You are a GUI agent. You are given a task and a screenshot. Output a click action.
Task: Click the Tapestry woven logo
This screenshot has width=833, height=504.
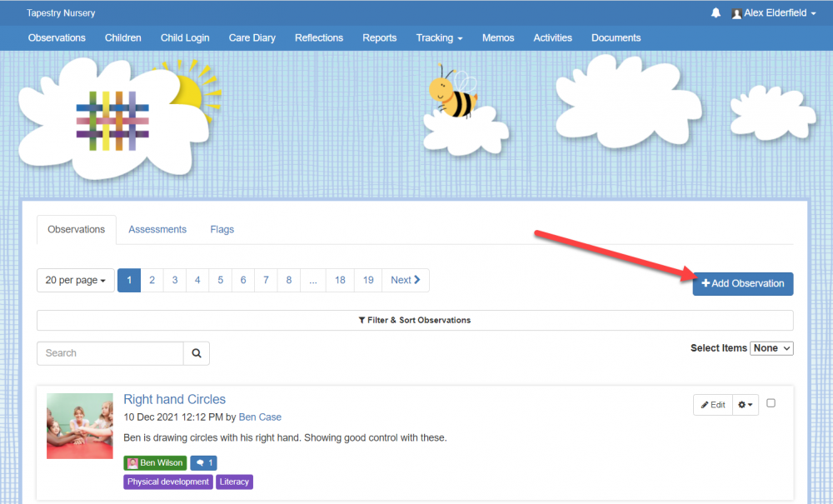(x=112, y=121)
